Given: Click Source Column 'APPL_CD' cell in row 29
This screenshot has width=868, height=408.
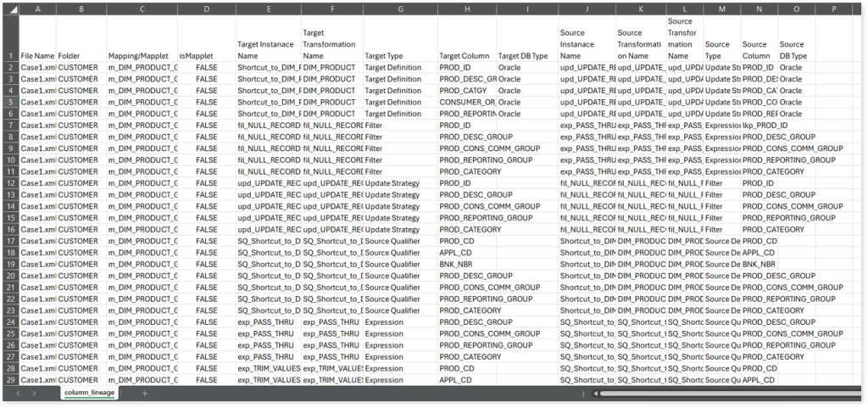Looking at the screenshot, I should 759,380.
